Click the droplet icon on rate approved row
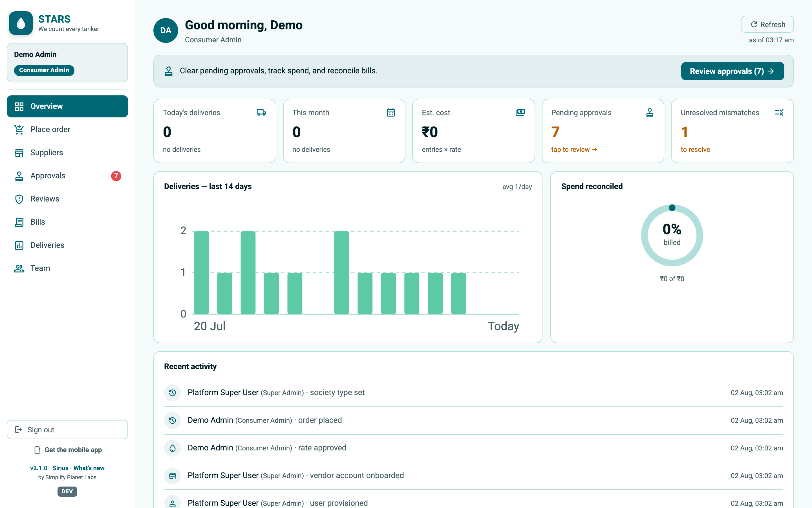Image resolution: width=812 pixels, height=508 pixels. 173,448
